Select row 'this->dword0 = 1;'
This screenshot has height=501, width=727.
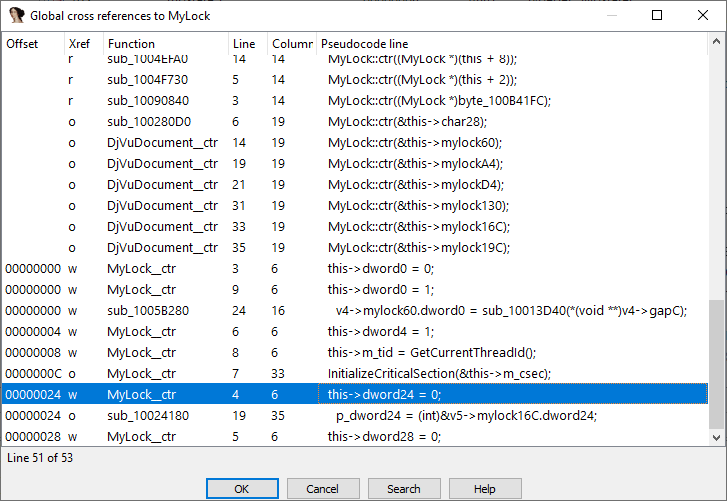(355, 290)
